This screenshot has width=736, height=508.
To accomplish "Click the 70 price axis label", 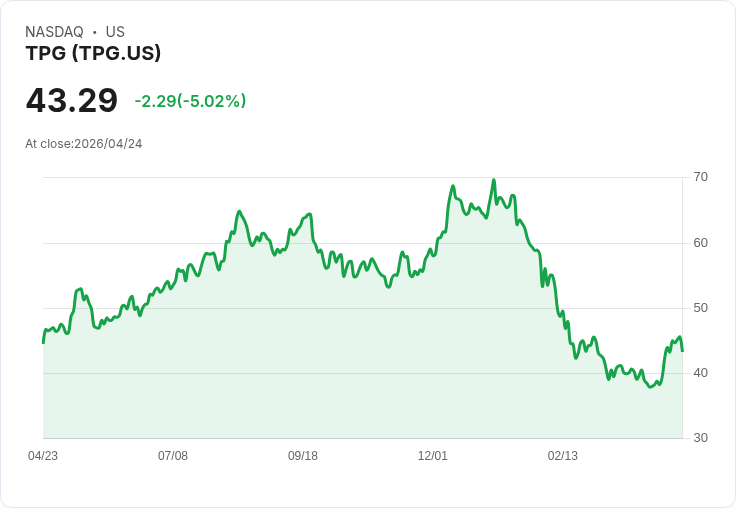I will coord(700,177).
